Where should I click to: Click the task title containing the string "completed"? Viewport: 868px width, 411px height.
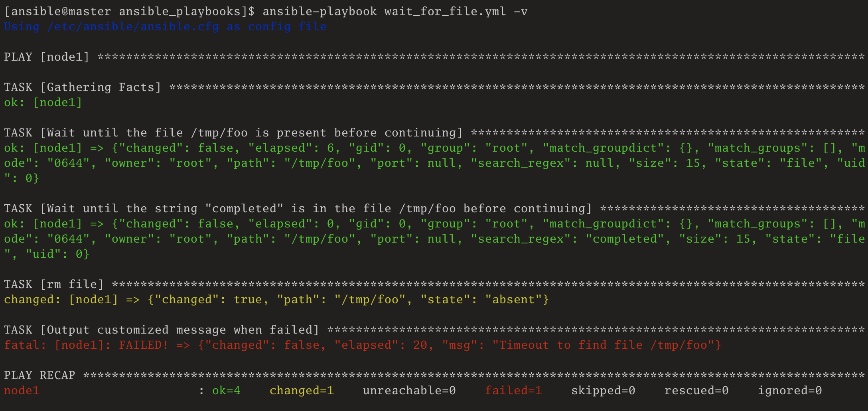(298, 209)
